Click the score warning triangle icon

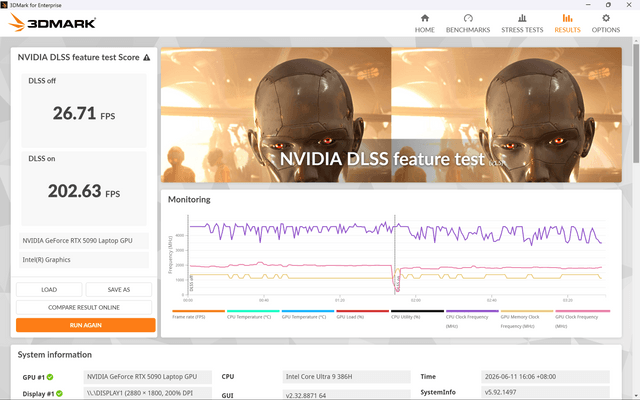coord(147,58)
